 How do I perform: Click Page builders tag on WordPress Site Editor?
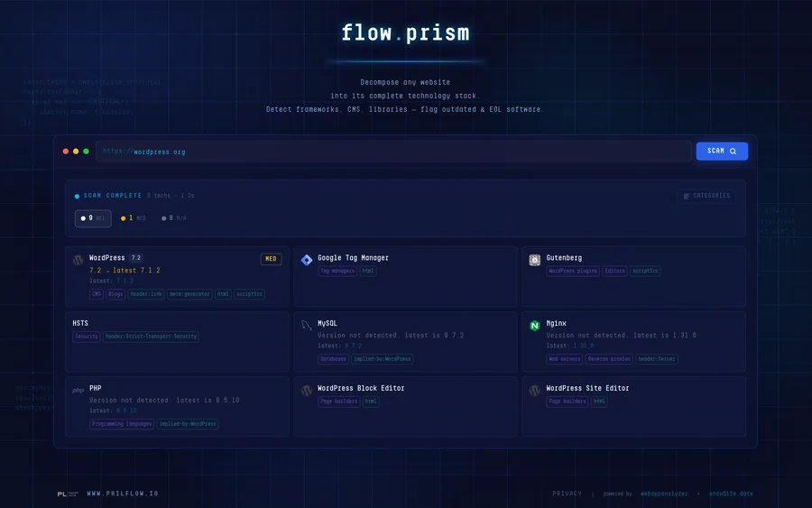(x=567, y=402)
